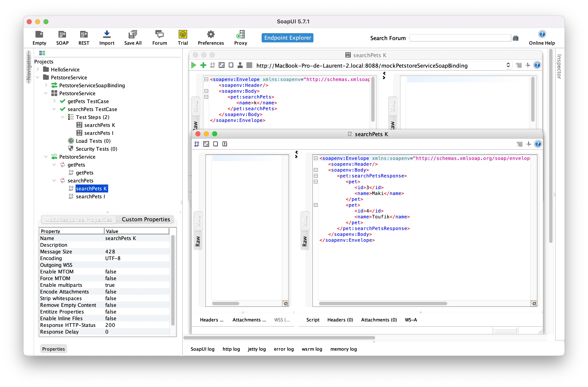Open the http log tab
Viewport: 588px width, 387px height.
coord(231,349)
